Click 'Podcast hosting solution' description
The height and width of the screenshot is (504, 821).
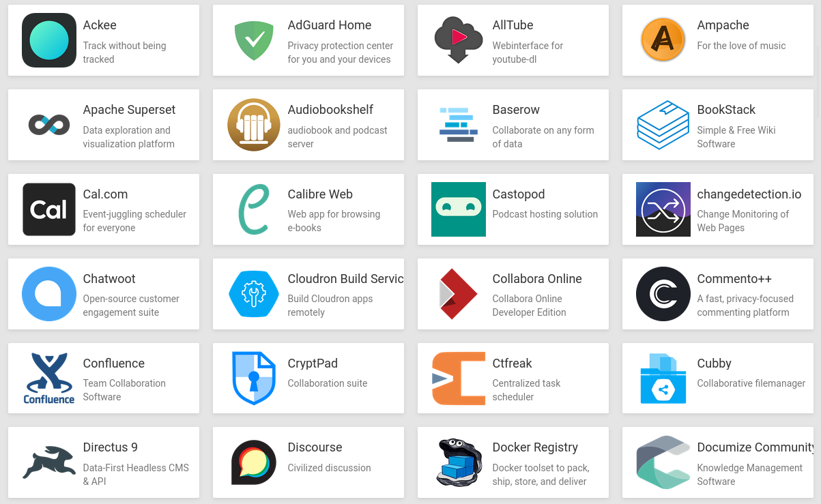[x=545, y=214]
